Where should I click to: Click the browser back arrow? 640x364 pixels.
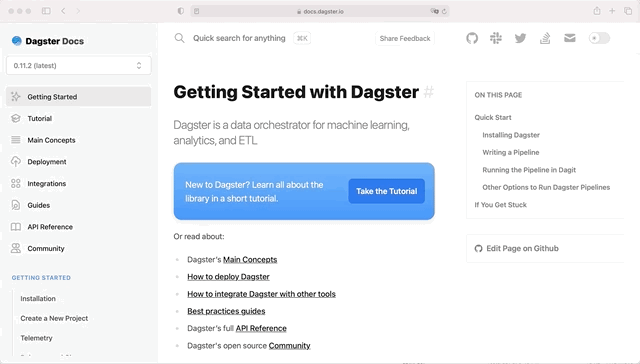point(63,11)
